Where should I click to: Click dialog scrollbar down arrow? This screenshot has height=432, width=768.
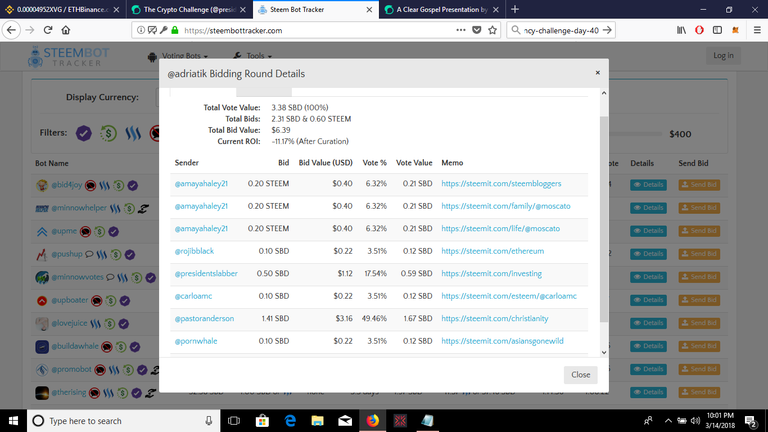[x=604, y=352]
